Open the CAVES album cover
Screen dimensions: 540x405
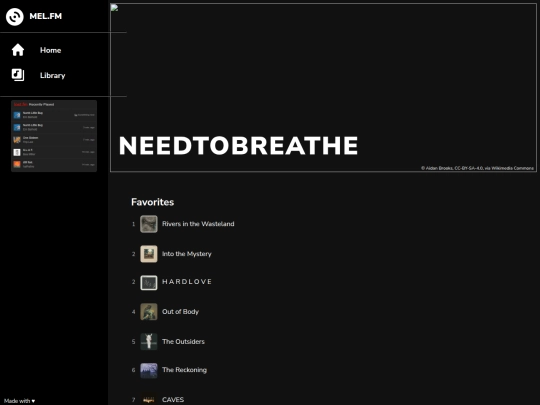click(149, 399)
